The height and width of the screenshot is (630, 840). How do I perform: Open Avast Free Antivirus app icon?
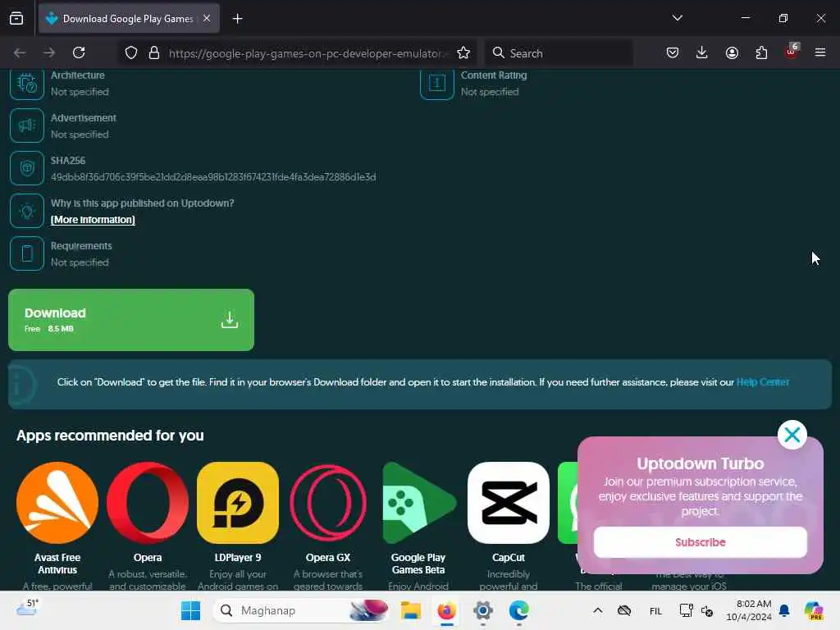(57, 503)
